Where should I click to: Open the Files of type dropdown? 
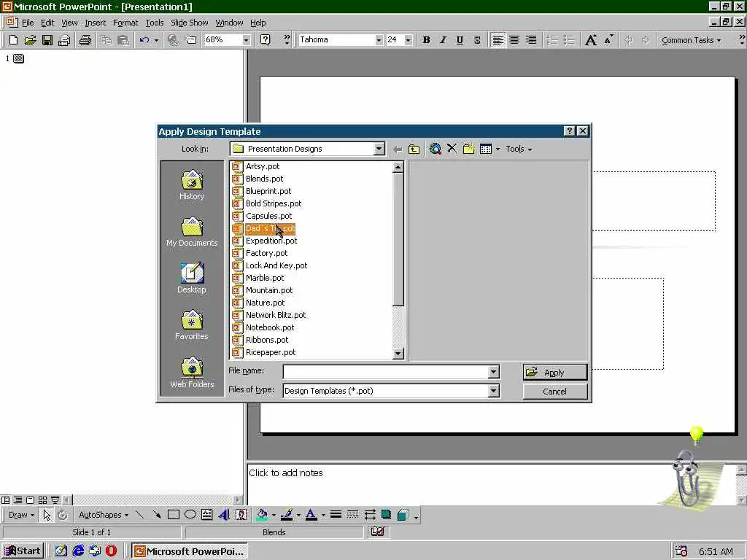(494, 391)
